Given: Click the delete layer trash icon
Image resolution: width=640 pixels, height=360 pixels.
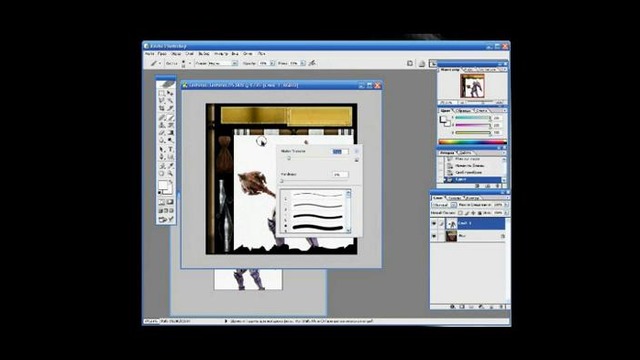Looking at the screenshot, I should tap(502, 307).
